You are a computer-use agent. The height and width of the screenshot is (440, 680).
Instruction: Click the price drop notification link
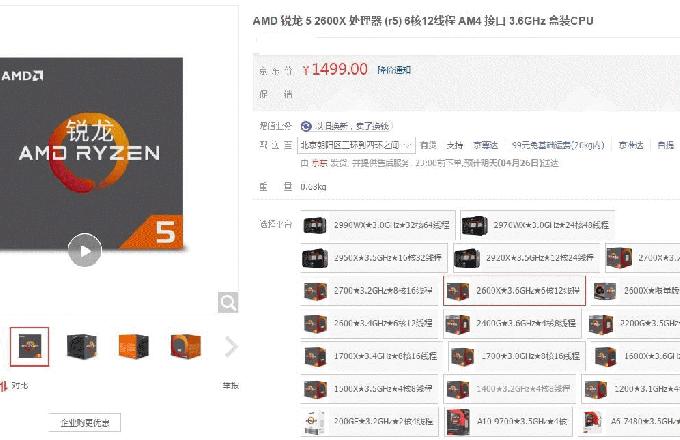click(394, 70)
